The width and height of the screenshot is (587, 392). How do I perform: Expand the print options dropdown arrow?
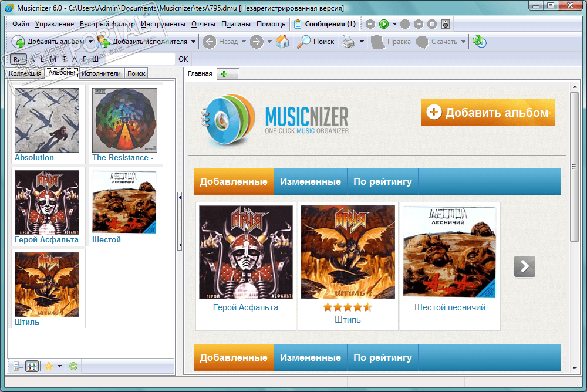point(362,42)
